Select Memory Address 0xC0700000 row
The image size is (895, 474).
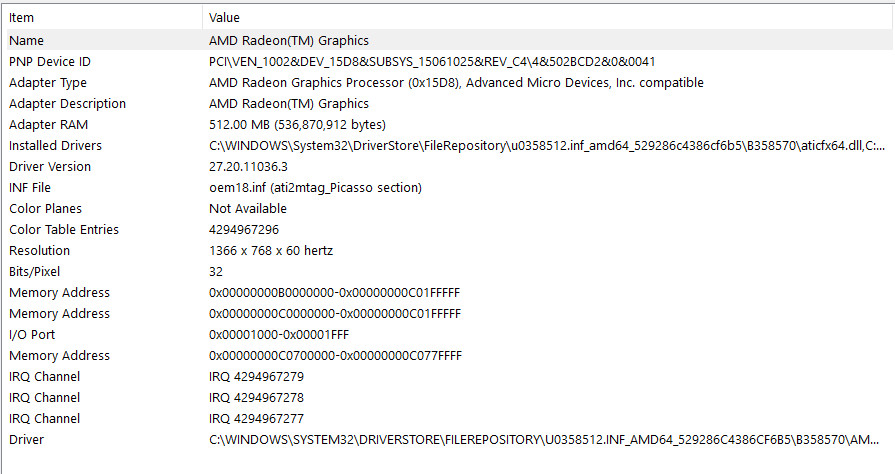(x=448, y=356)
